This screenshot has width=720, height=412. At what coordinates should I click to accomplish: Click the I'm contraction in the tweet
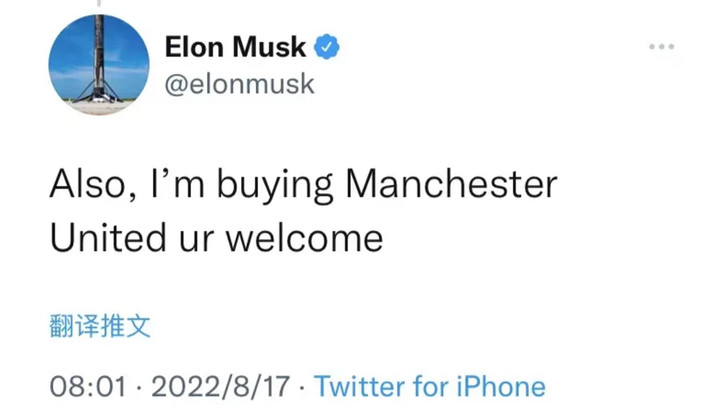click(177, 184)
